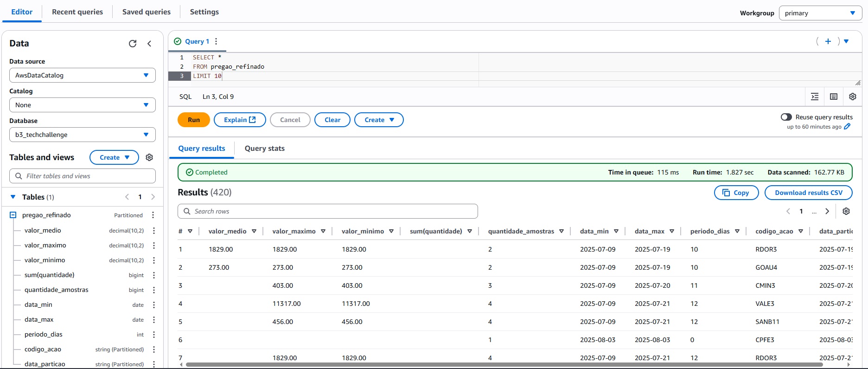Viewport: 868px width, 369px height.
Task: Open valor_minimo column actions menu
Action: pyautogui.click(x=154, y=260)
